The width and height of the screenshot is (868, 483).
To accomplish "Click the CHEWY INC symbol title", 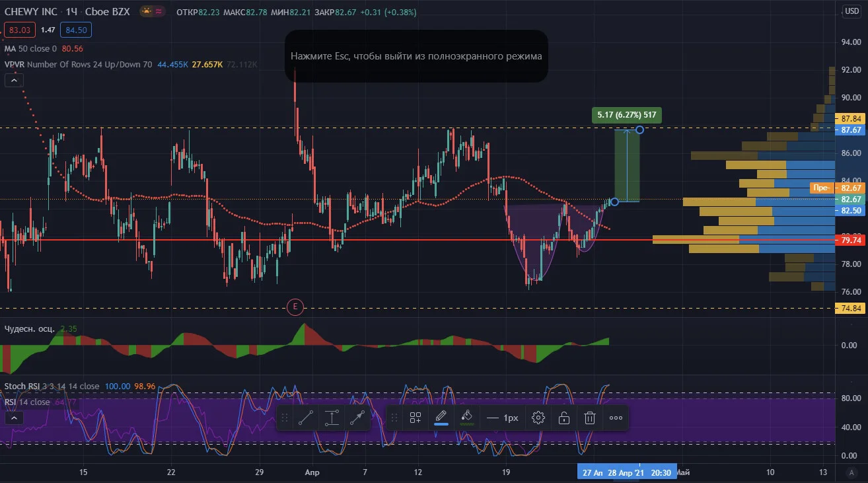I will tap(30, 12).
